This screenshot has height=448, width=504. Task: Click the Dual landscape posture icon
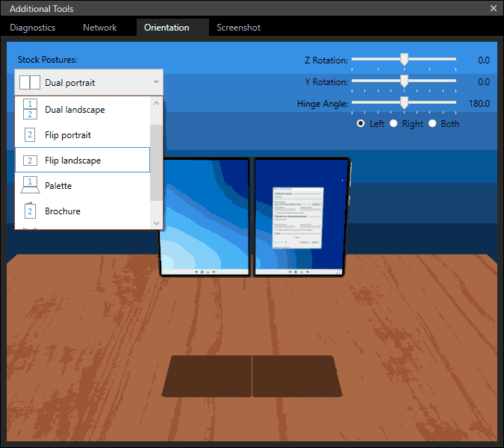tap(30, 110)
